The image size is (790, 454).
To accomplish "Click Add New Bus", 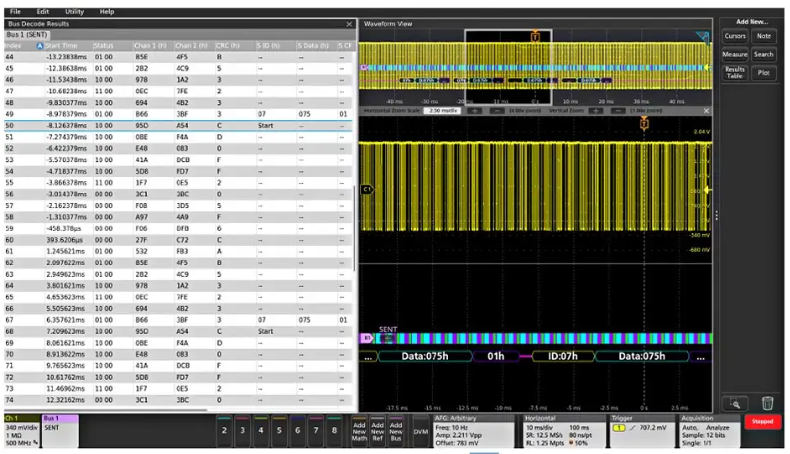I will coord(396,431).
